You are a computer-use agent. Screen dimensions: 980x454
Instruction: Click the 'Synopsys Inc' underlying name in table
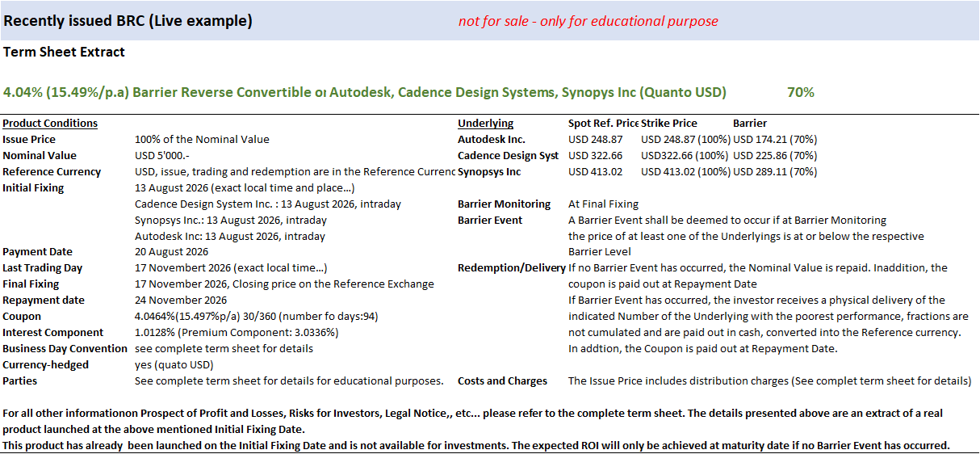click(x=489, y=172)
